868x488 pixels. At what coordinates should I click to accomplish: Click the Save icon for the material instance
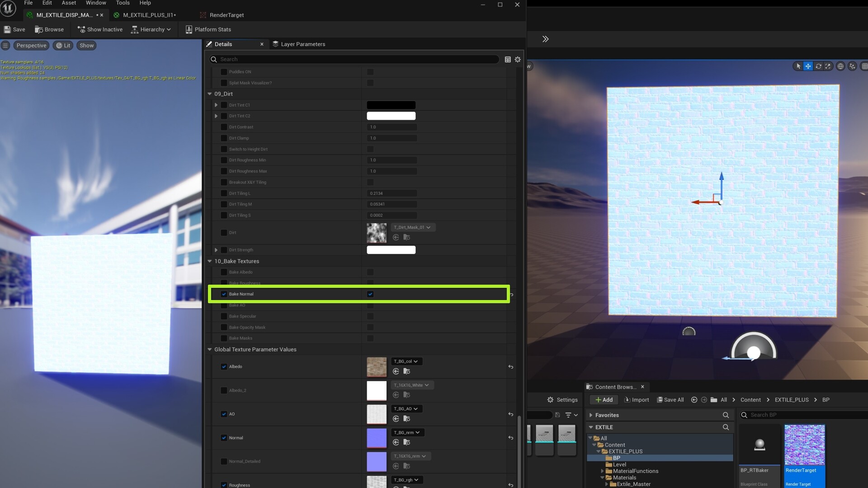[x=14, y=29]
